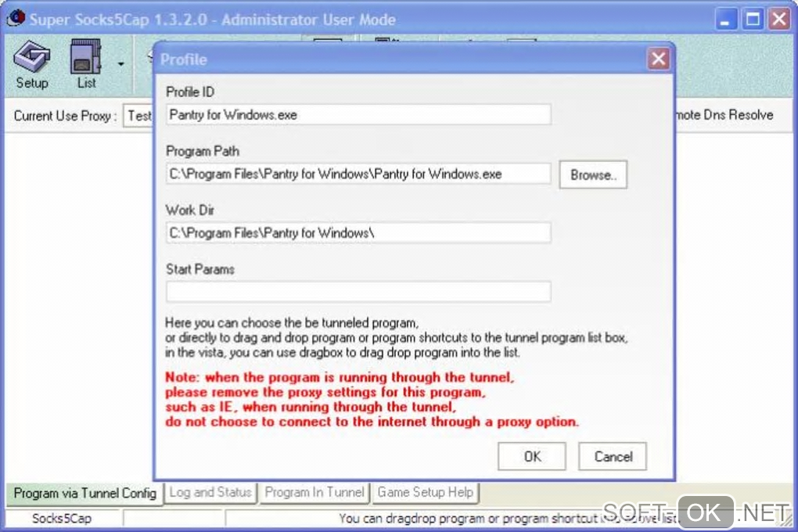Close the Profile dialog

(659, 59)
